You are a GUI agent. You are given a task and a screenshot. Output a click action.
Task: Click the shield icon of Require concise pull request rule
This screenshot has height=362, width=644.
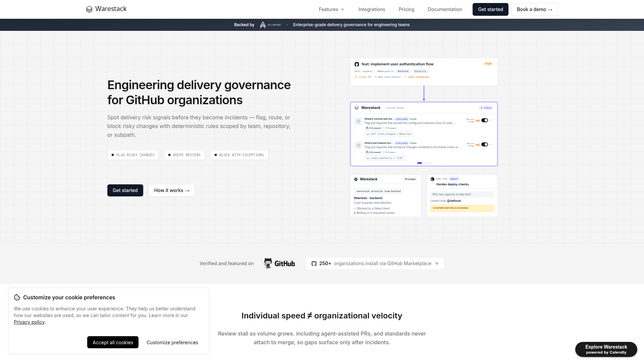359,121
